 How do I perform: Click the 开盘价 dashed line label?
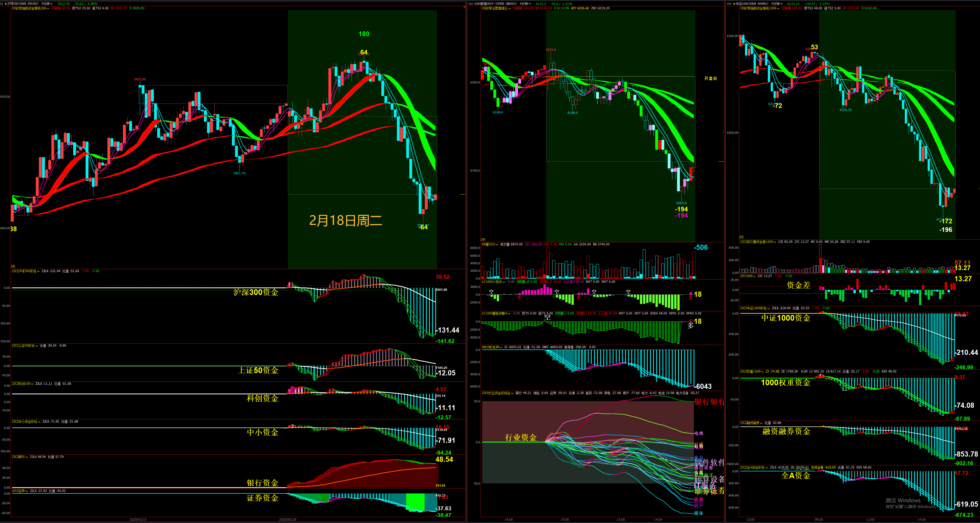pyautogui.click(x=710, y=78)
